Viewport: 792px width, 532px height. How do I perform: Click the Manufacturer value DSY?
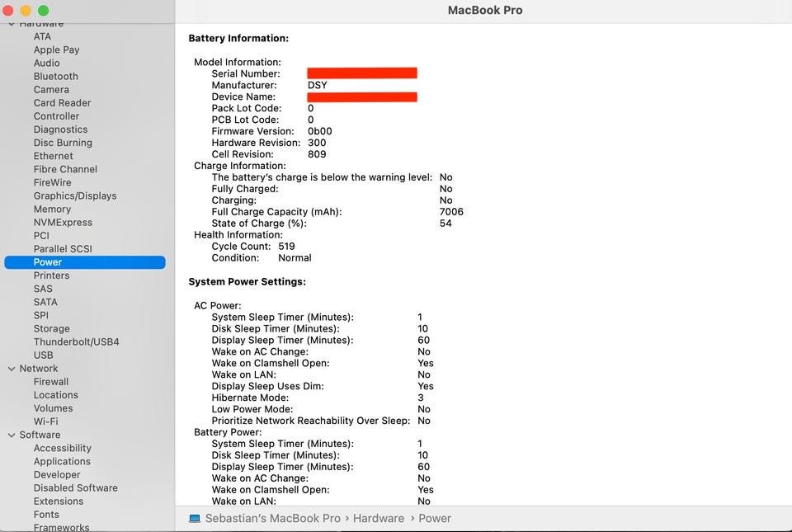[x=317, y=85]
